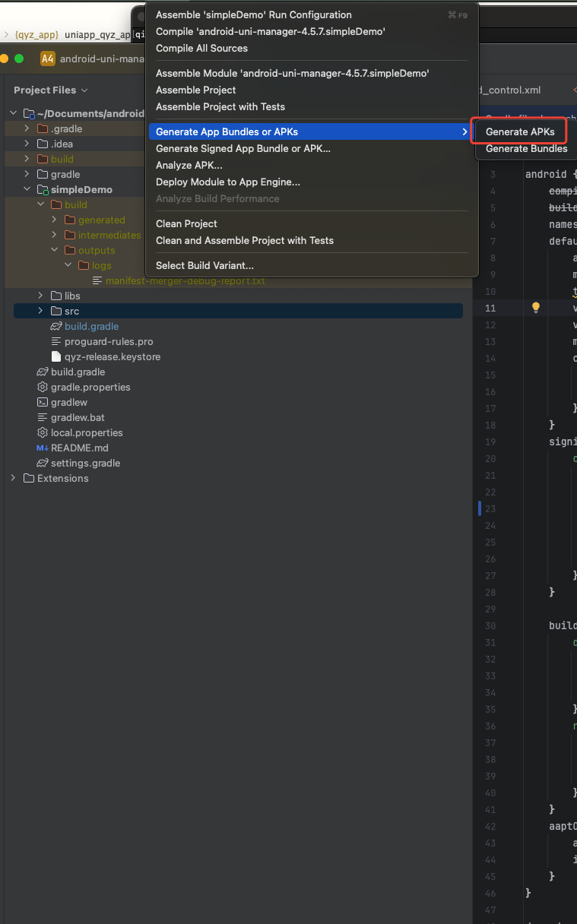Select qyz-release.keystore file

[113, 356]
